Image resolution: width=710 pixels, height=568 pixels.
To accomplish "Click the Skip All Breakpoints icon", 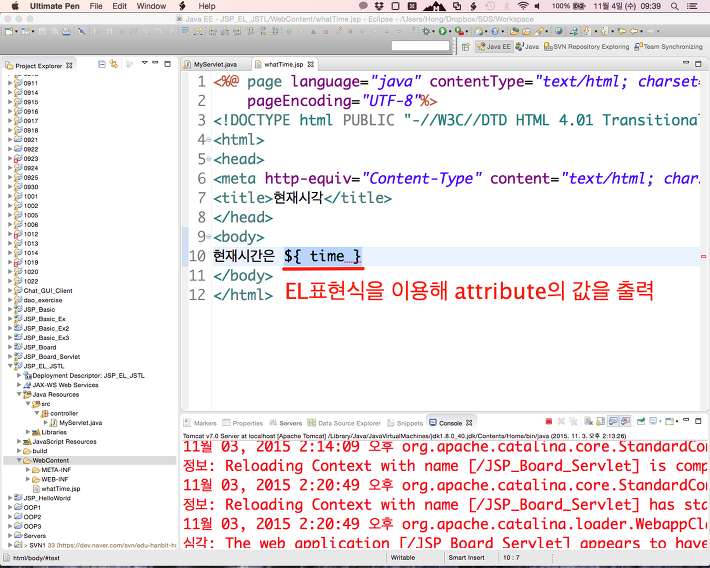I will pos(82,31).
